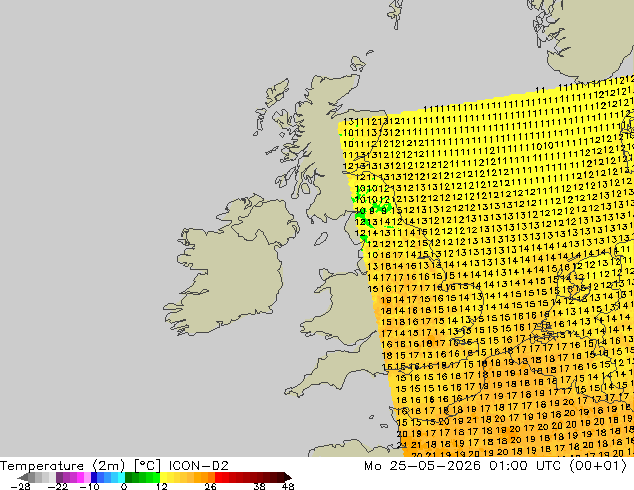634x490 pixels.
Task: Click the date 'Mo 25-05-2026' label
Action: pos(423,466)
